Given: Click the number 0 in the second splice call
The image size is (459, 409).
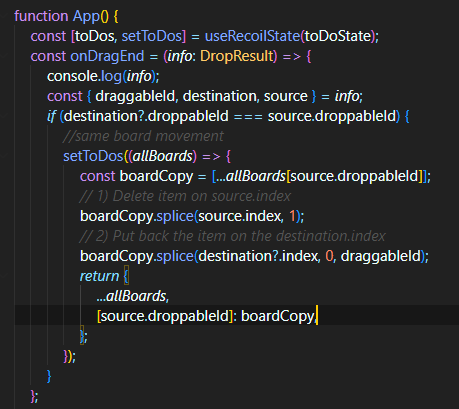Looking at the screenshot, I should [329, 256].
